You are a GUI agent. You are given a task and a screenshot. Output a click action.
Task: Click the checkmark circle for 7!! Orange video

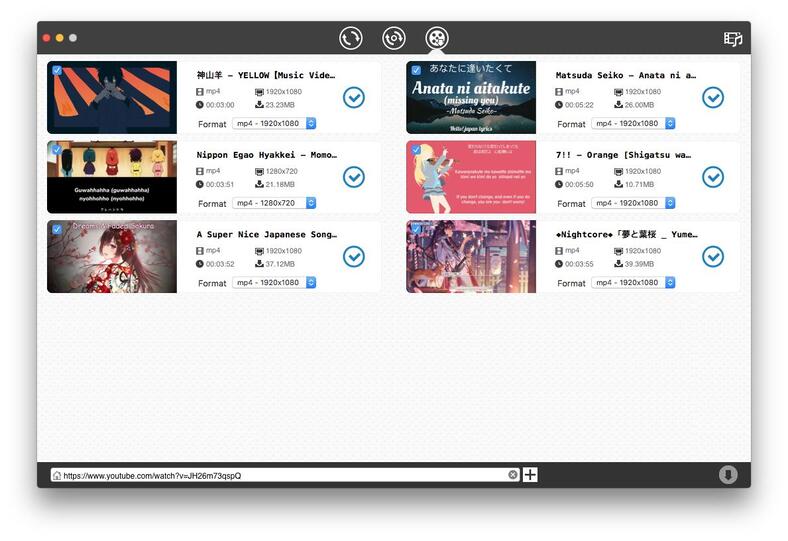(x=713, y=177)
